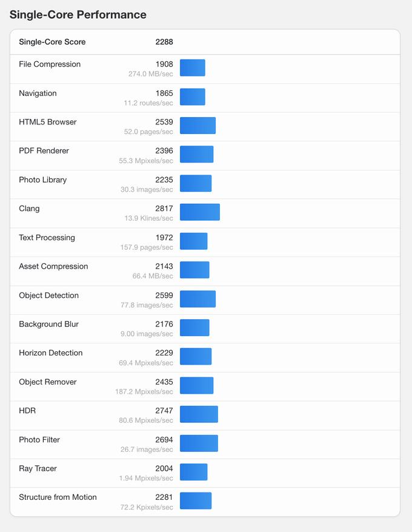Click the Photo Filter score bar
The image size is (412, 532).
coord(199,443)
